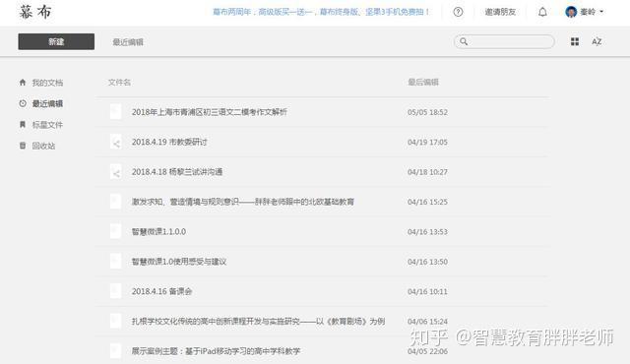Open file 智慧微课1.0使用感受与建议

click(179, 262)
